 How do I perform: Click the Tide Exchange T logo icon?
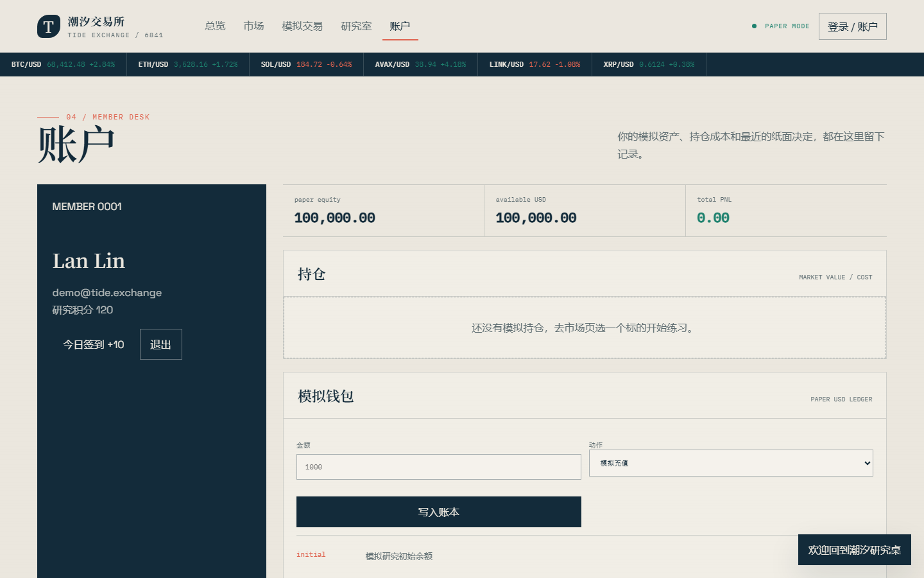point(49,26)
